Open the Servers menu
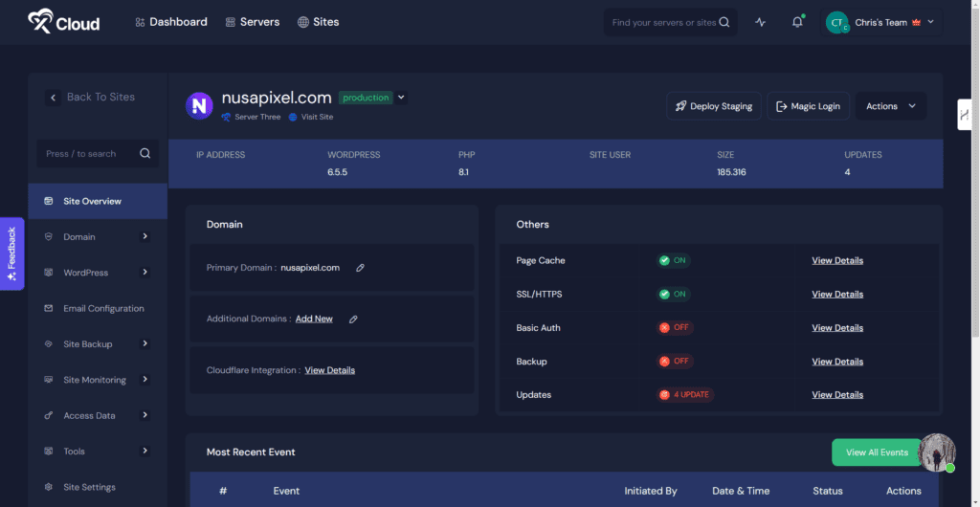 click(x=253, y=22)
